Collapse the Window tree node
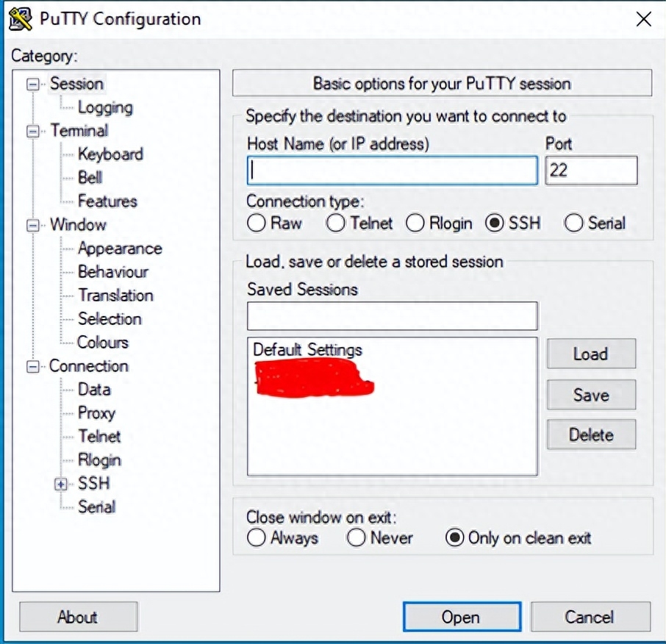This screenshot has width=666, height=644. pyautogui.click(x=32, y=225)
